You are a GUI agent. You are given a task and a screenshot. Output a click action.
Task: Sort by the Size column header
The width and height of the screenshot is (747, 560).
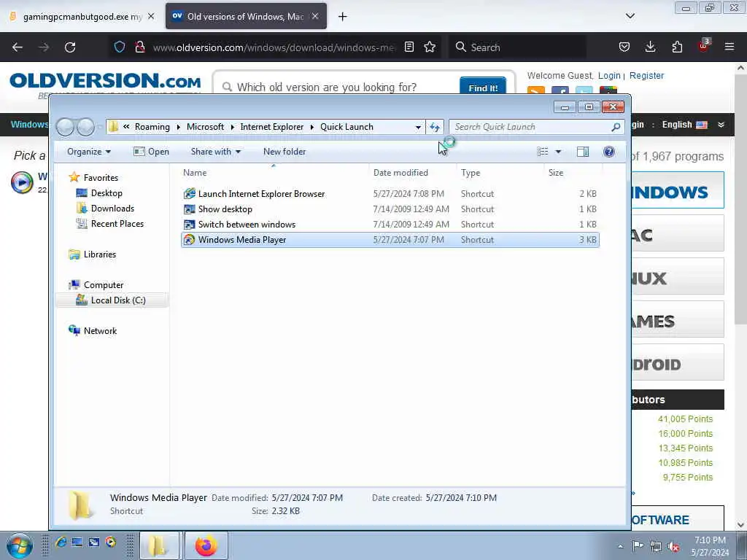click(573, 172)
